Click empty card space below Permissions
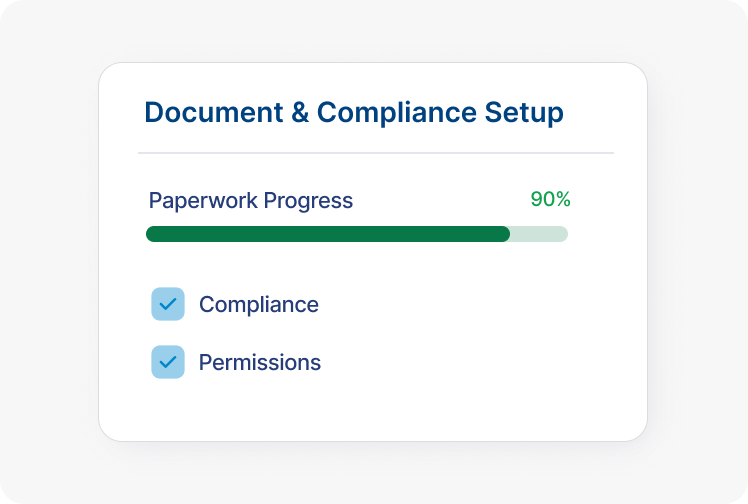 (372, 410)
